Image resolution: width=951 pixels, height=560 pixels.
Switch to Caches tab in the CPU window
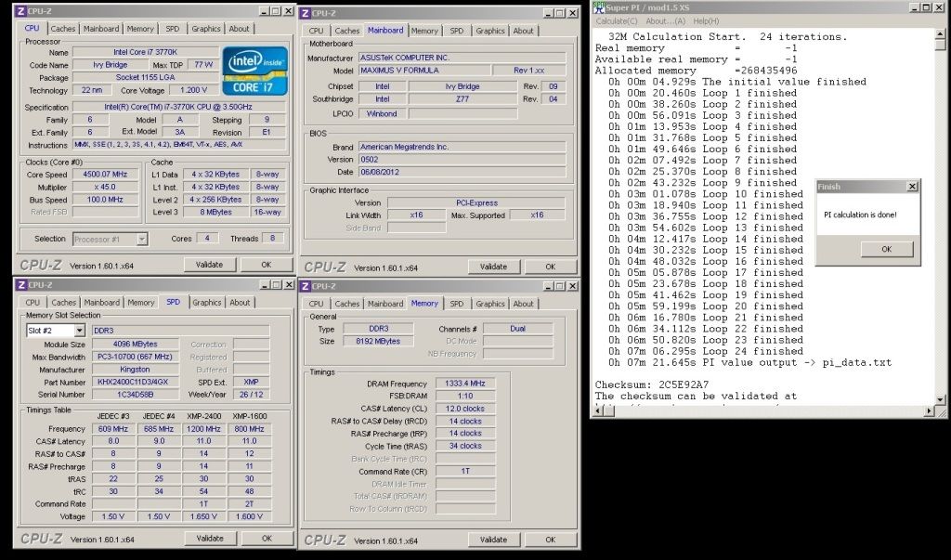pos(64,29)
